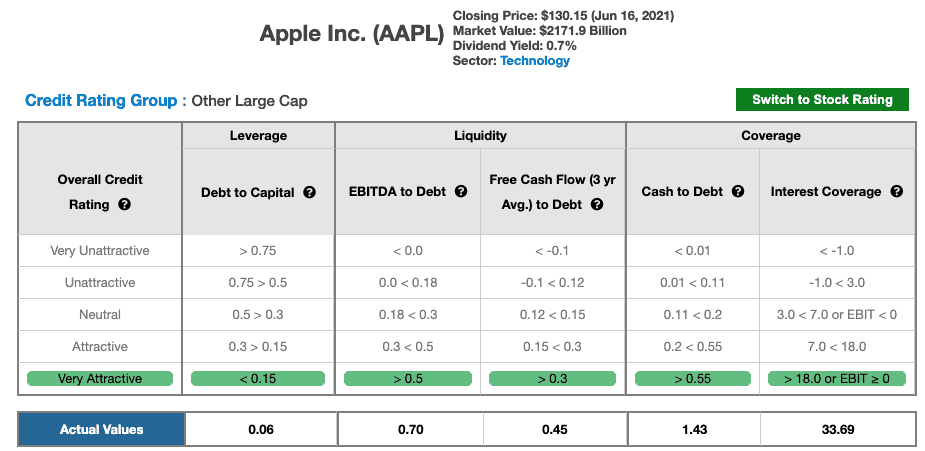Click actual value 33.69
This screenshot has height=451, width=925.
coord(838,429)
